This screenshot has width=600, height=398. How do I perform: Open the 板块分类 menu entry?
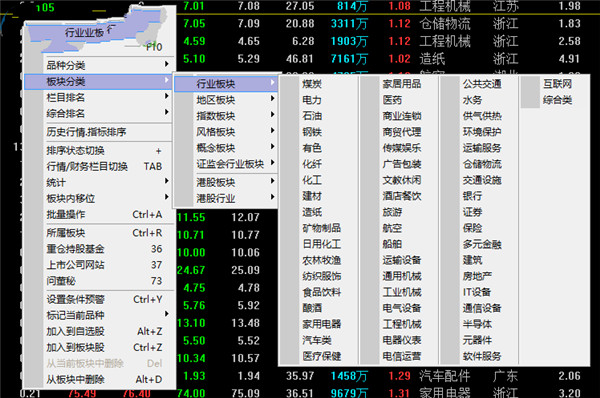[98, 82]
